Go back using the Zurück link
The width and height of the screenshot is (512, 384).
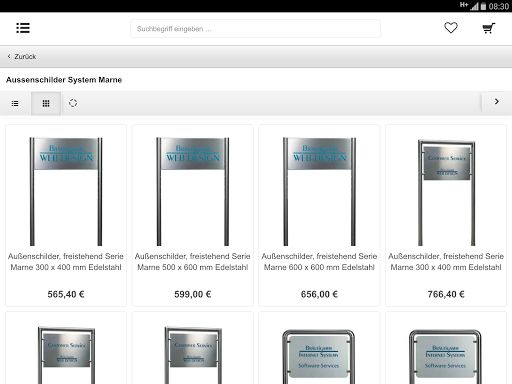coord(25,57)
